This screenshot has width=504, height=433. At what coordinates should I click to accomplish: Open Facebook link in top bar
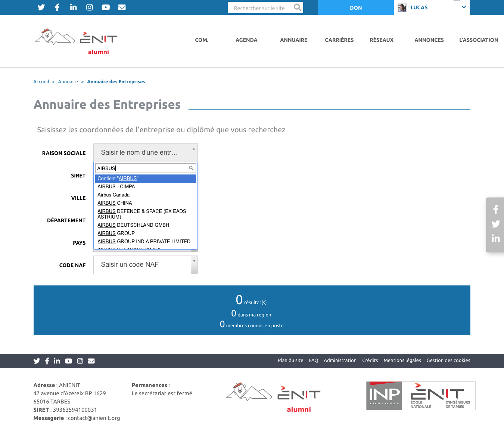click(x=57, y=7)
